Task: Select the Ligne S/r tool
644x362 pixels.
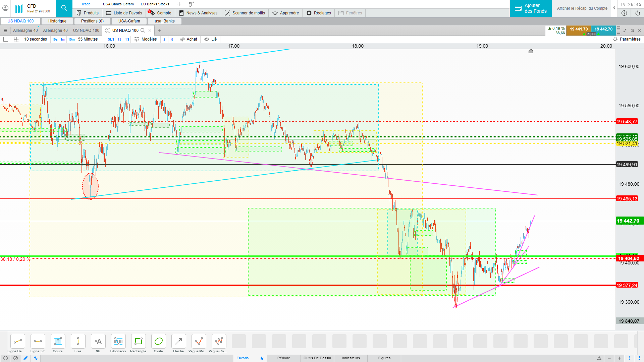Action: 38,342
